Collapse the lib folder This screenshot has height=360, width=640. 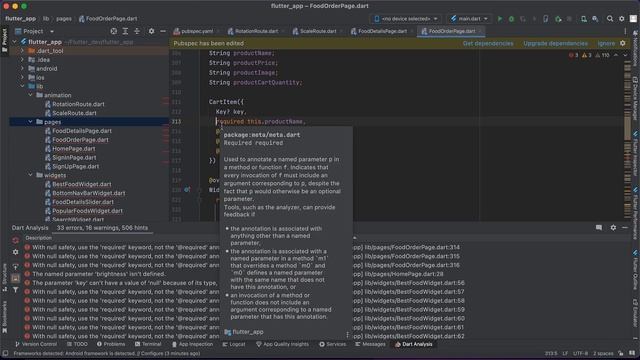tap(22, 86)
